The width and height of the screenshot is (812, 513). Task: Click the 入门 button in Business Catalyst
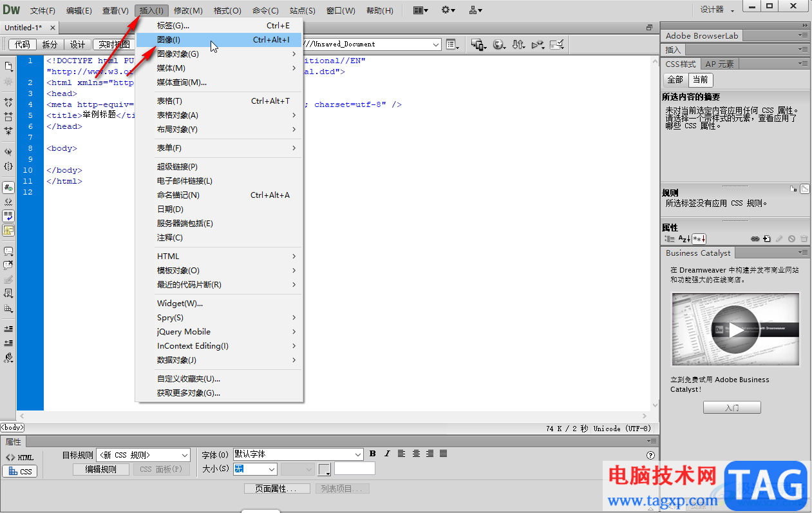732,407
